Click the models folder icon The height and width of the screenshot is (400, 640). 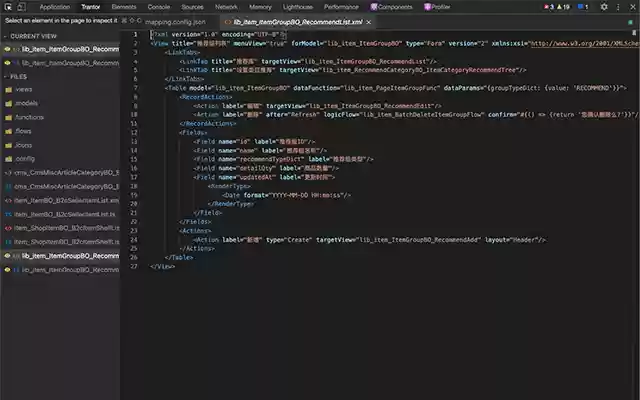click(9, 104)
